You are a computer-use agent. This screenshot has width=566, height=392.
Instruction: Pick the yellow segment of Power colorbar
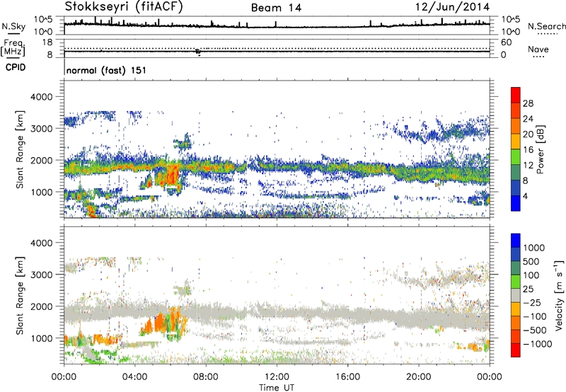(516, 142)
